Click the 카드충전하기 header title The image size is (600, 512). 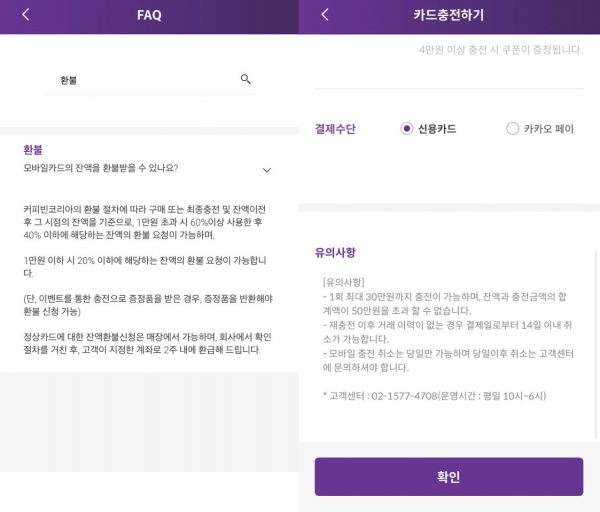[448, 15]
